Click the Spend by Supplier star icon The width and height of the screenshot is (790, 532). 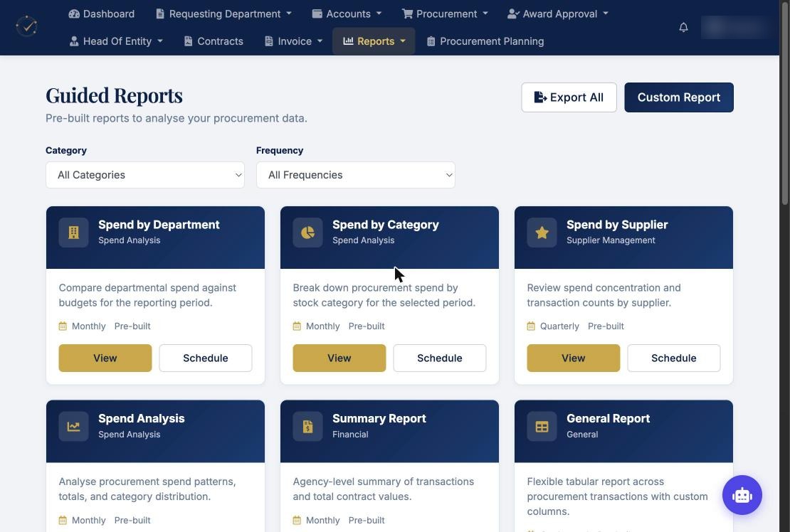coord(542,233)
